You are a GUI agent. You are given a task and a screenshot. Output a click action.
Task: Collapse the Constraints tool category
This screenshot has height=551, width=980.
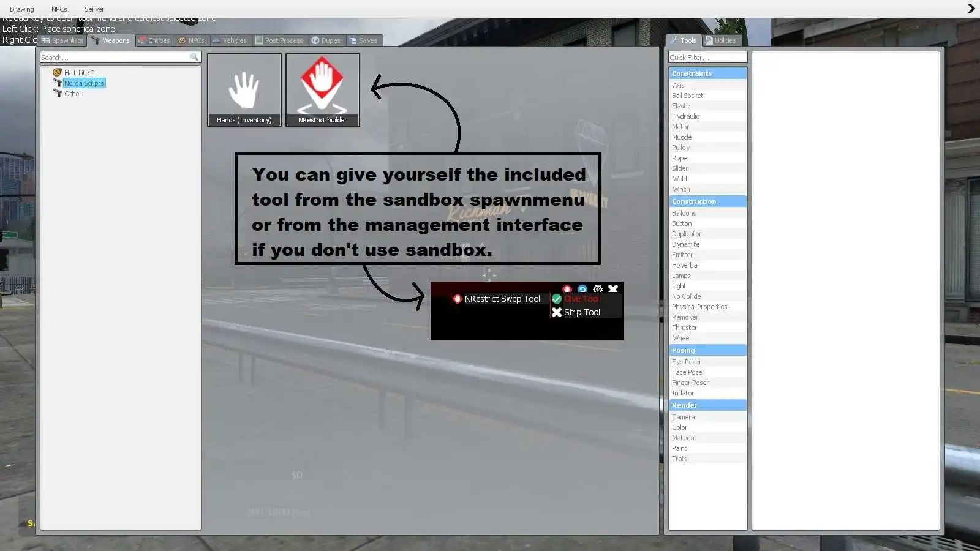coord(707,73)
